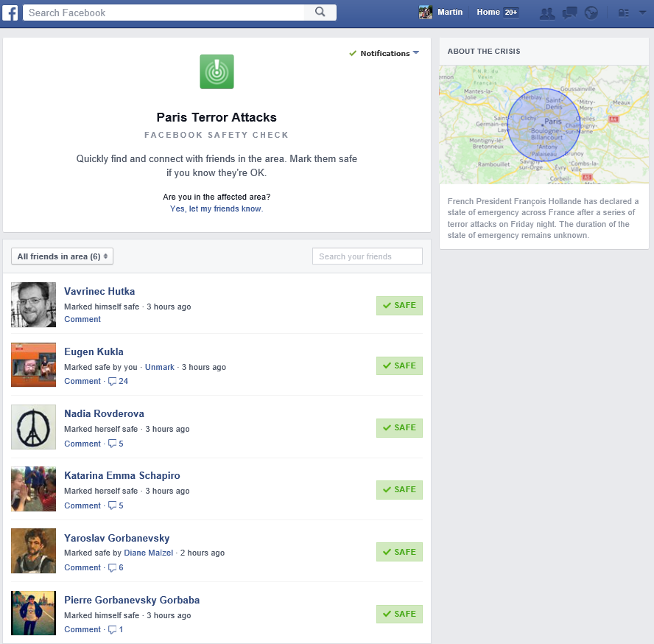This screenshot has width=654, height=644.
Task: Click the 20+ Home badge counter
Action: coord(511,13)
